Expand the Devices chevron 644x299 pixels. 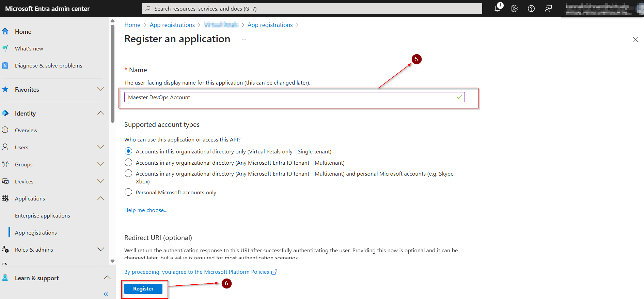tap(101, 181)
